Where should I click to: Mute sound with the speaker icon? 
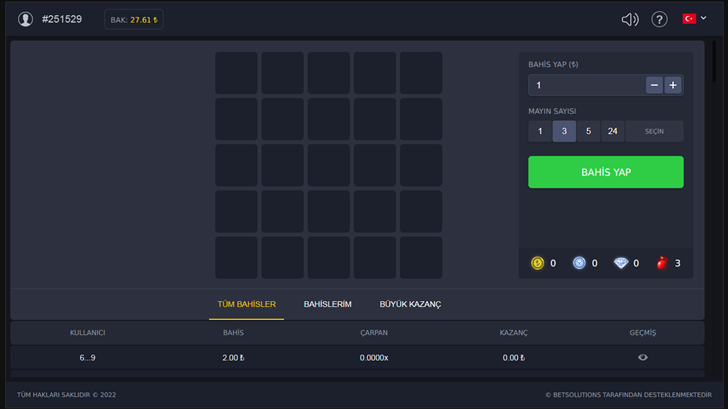(x=630, y=19)
